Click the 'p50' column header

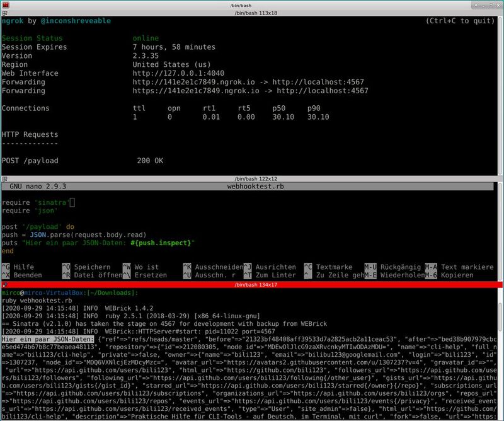278,108
